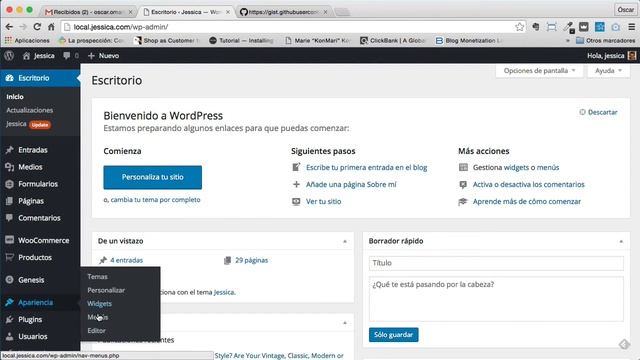The image size is (640, 360).
Task: Open Escritorio in the sidebar
Action: pos(40,78)
